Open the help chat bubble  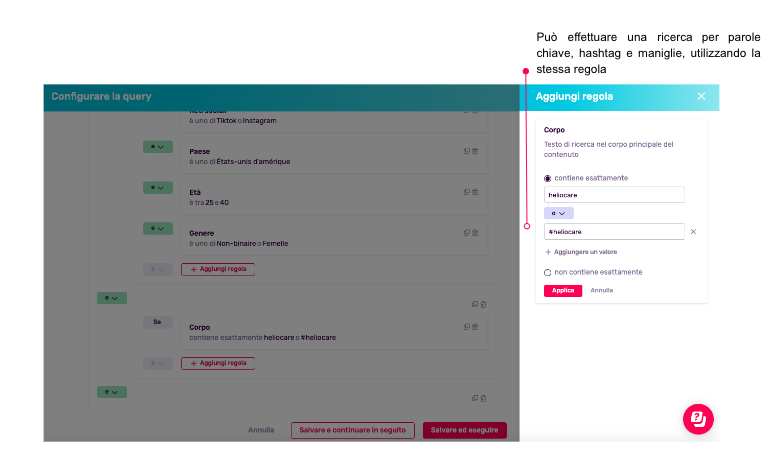click(x=698, y=419)
